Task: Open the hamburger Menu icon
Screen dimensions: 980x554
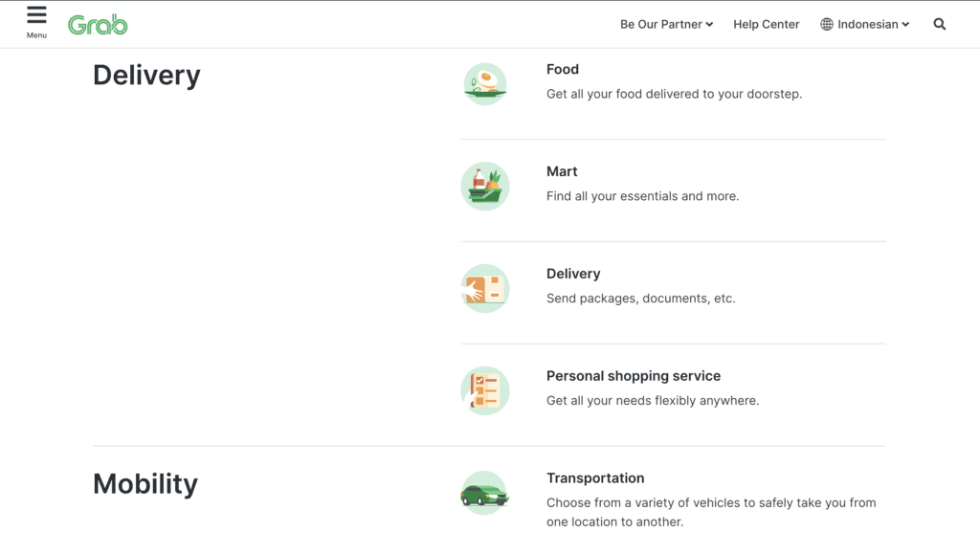Action: click(x=36, y=15)
